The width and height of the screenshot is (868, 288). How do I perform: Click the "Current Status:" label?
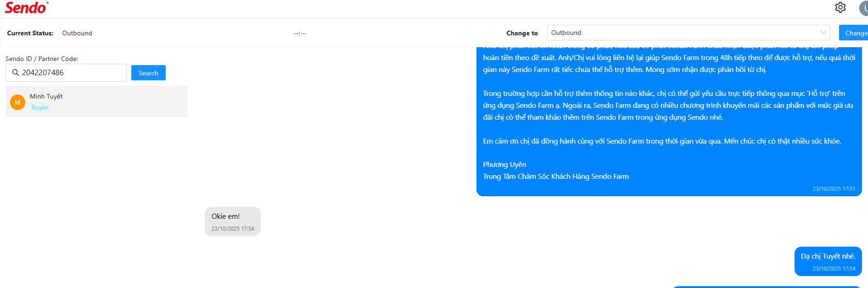[x=30, y=33]
